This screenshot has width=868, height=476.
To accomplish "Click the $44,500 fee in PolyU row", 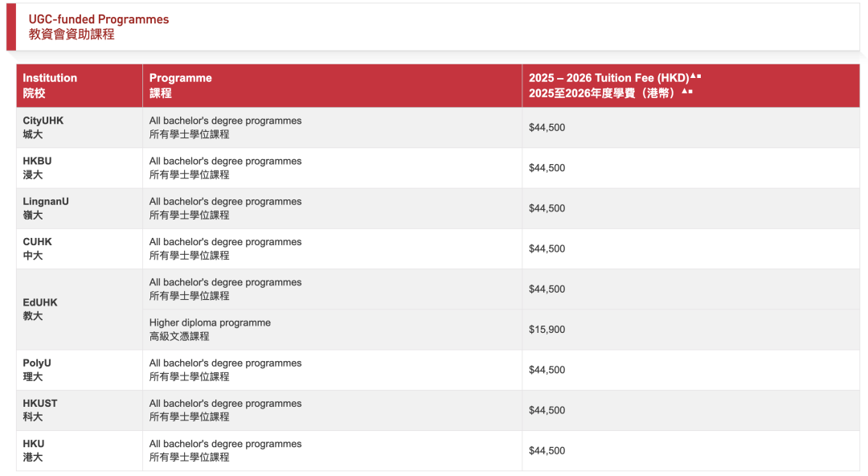I will (547, 370).
